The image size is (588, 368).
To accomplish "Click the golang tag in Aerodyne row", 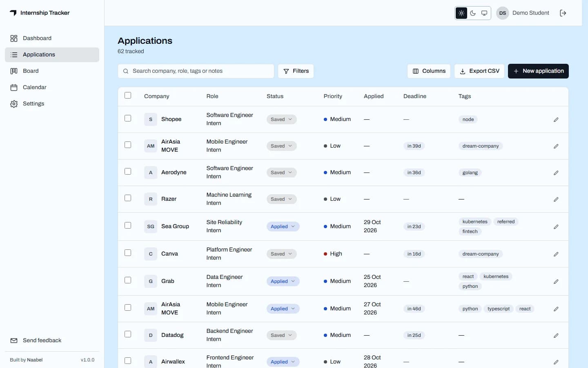I will point(470,173).
